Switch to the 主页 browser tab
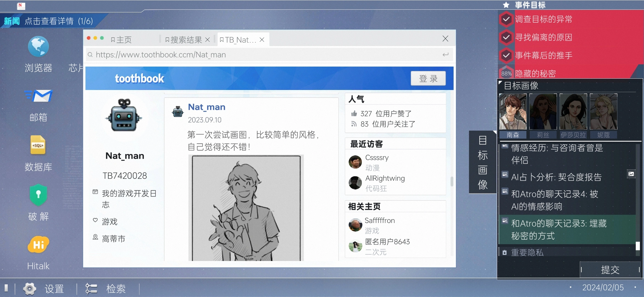The width and height of the screenshot is (644, 297). [121, 40]
